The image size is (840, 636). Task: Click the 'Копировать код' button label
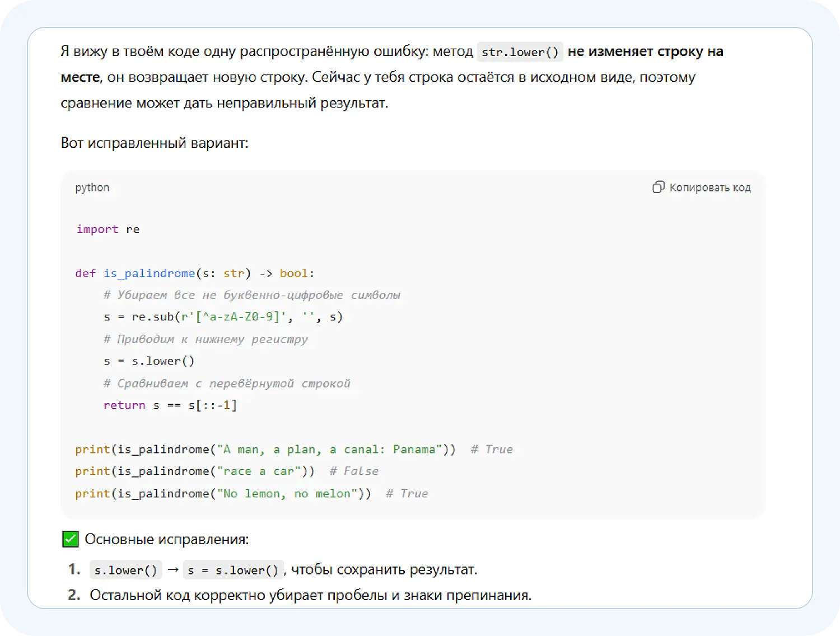point(710,188)
